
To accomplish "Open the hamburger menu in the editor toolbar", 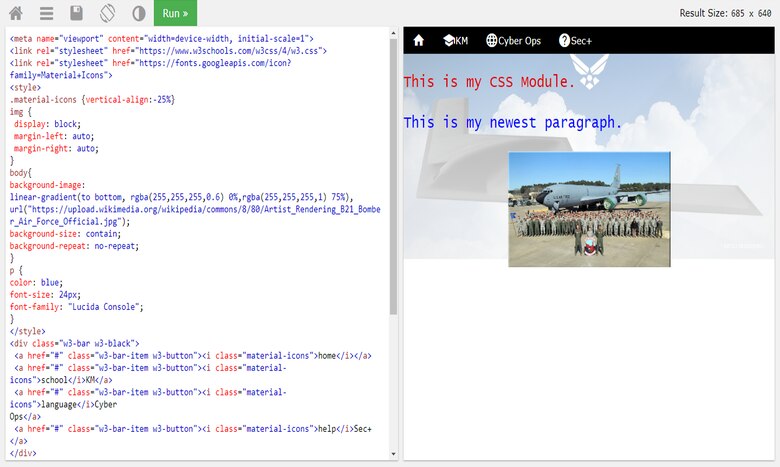I will point(46,13).
